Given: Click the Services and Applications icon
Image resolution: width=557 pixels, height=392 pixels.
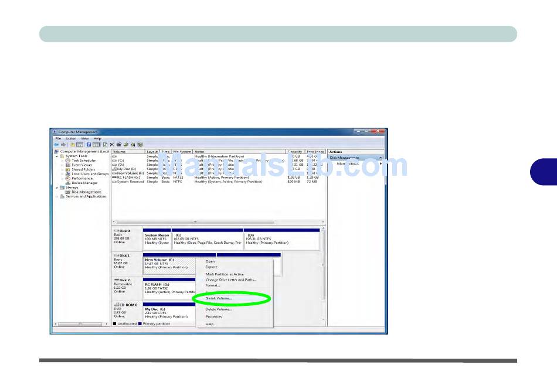Looking at the screenshot, I should coord(62,196).
